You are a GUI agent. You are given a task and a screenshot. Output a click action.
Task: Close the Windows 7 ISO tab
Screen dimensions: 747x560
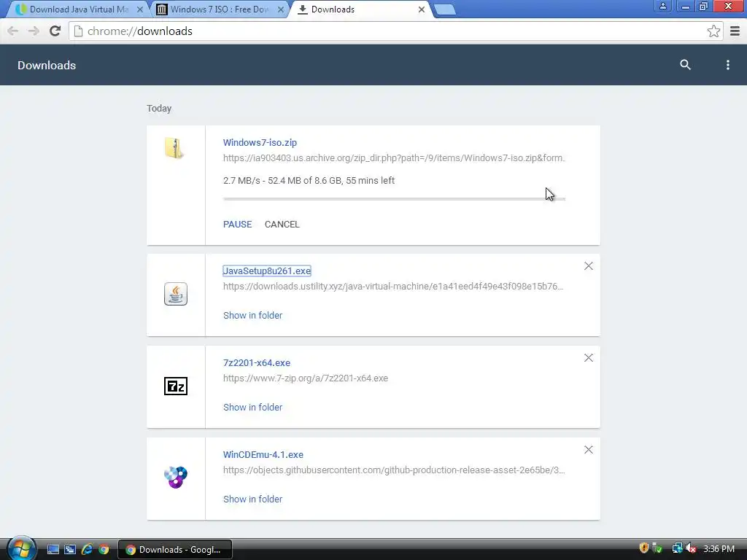(281, 9)
